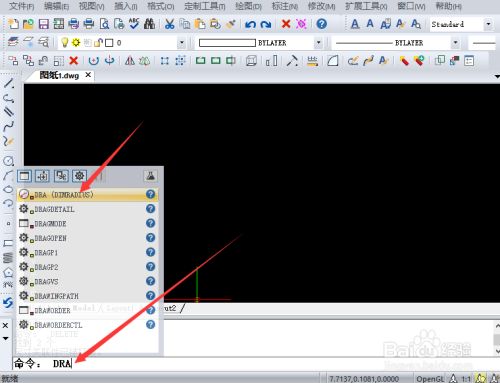This screenshot has width=500, height=383.
Task: Select the 图纸1.dwg drawing tab
Action: coord(59,75)
